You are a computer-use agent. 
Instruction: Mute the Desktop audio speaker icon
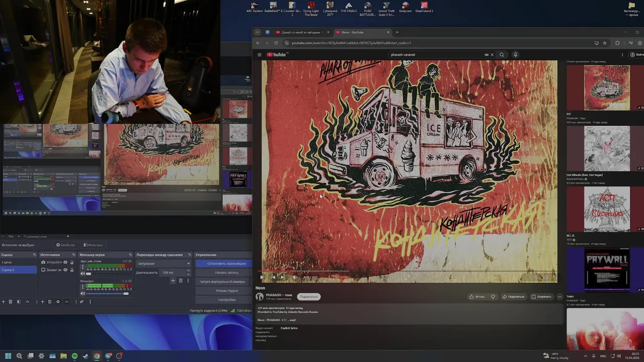(x=83, y=274)
